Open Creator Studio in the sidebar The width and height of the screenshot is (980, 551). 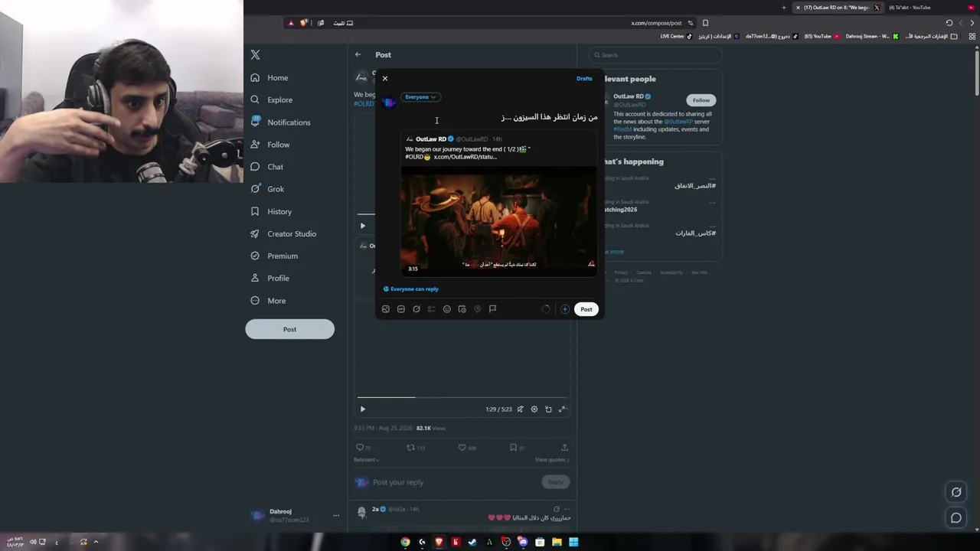coord(283,234)
